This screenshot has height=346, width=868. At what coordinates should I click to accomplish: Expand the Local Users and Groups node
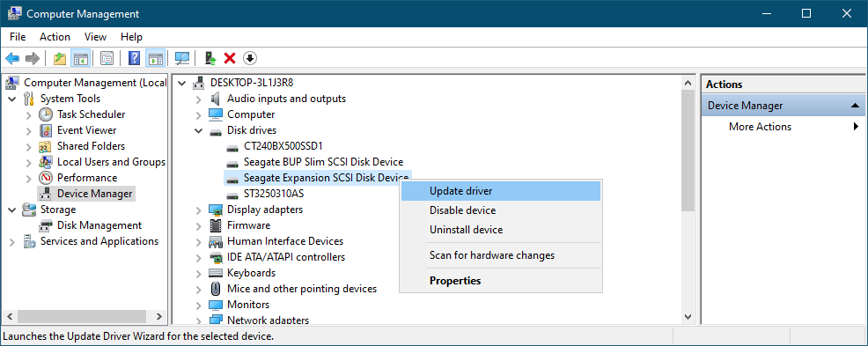[x=29, y=162]
